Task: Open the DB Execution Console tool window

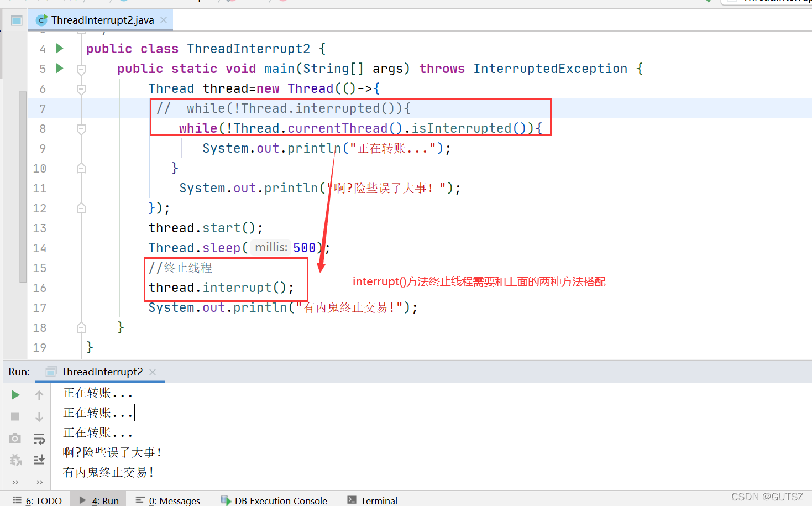Action: (274, 500)
